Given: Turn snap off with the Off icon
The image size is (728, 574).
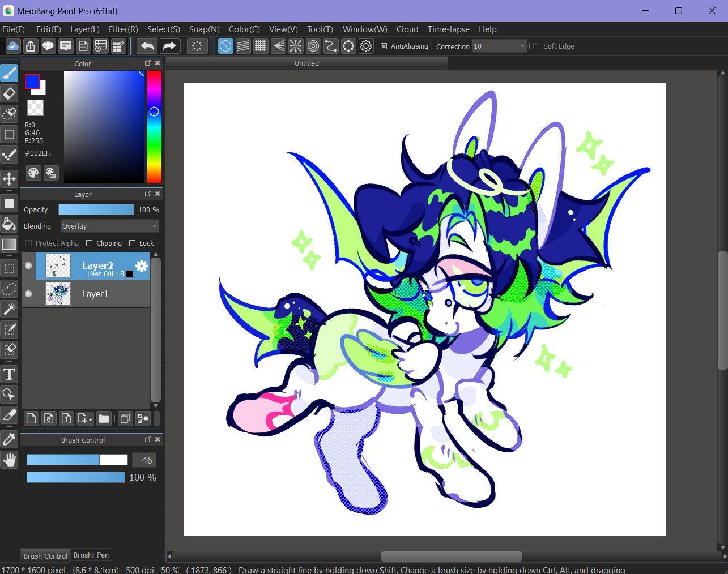Looking at the screenshot, I should tap(225, 46).
